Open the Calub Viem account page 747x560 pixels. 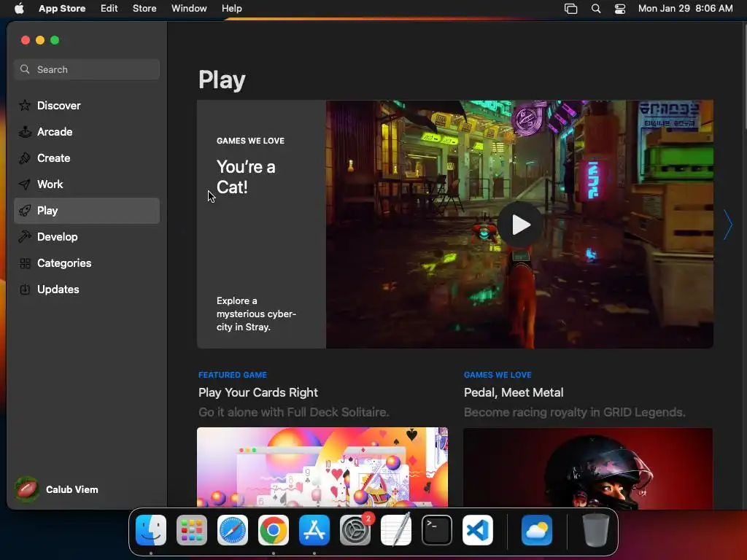point(72,489)
